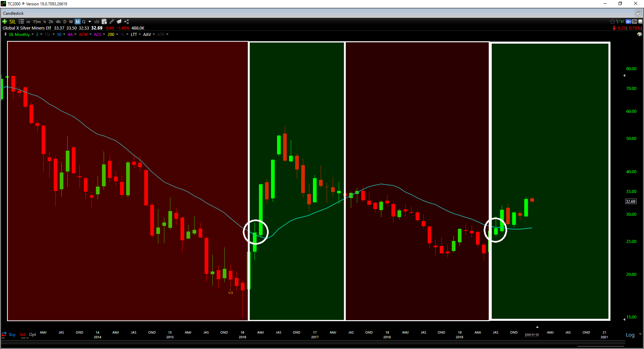644x349 pixels.
Task: Open the add indicator table icon
Action: point(104,21)
